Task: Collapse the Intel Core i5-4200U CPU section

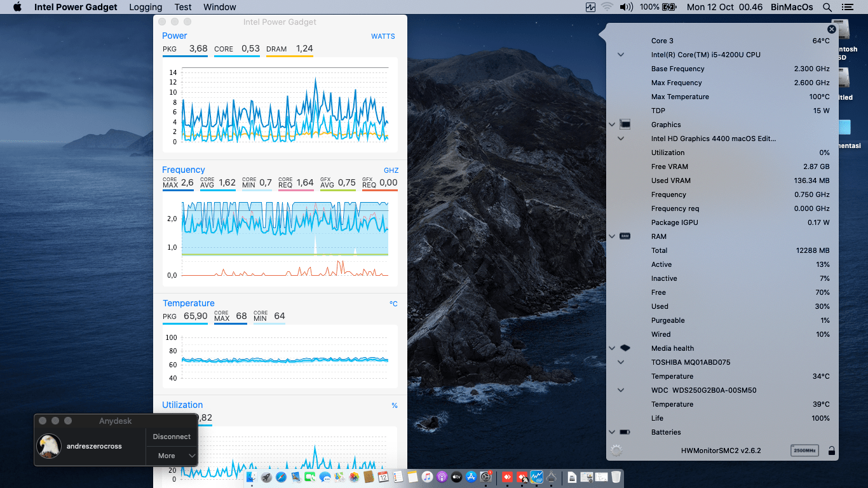Action: 621,55
